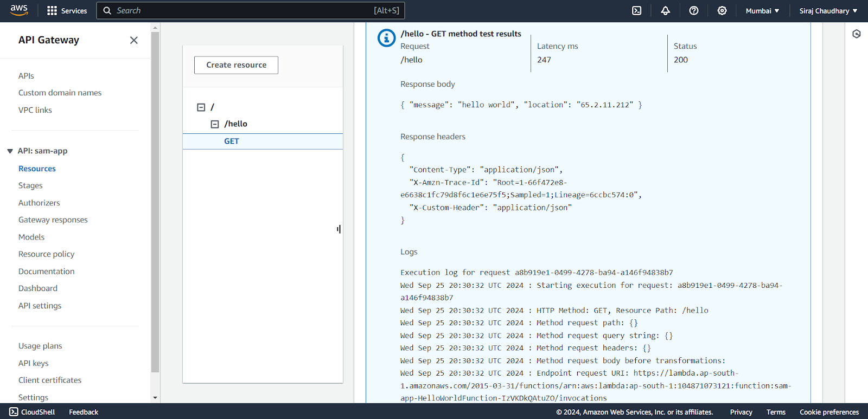Open Cookie preferences
Image resolution: width=868 pixels, height=419 pixels.
coord(829,412)
